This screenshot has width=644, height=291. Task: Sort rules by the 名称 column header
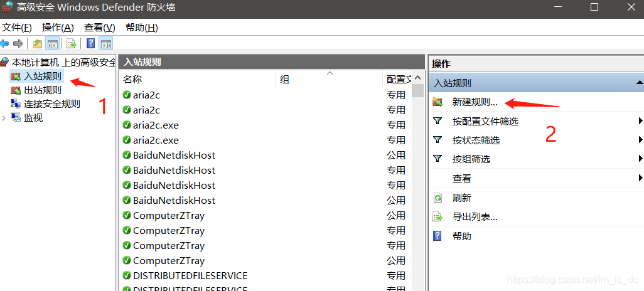(x=198, y=79)
